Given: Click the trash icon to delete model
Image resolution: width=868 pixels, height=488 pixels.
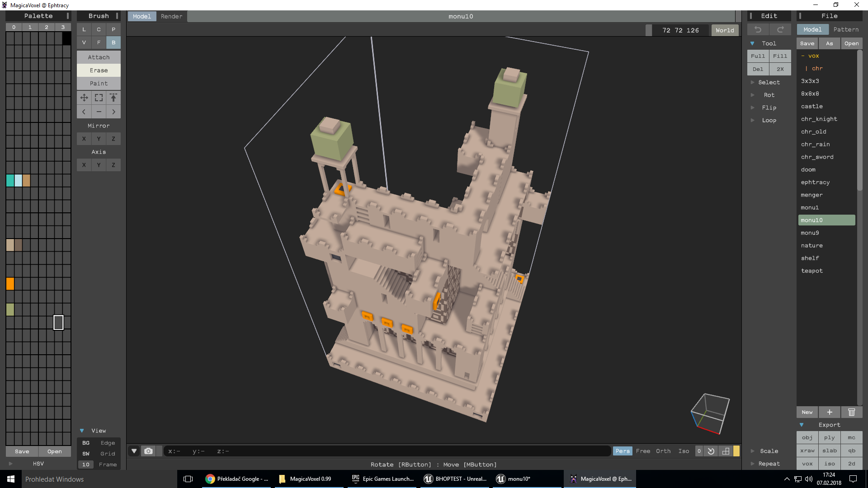Looking at the screenshot, I should click(x=851, y=412).
